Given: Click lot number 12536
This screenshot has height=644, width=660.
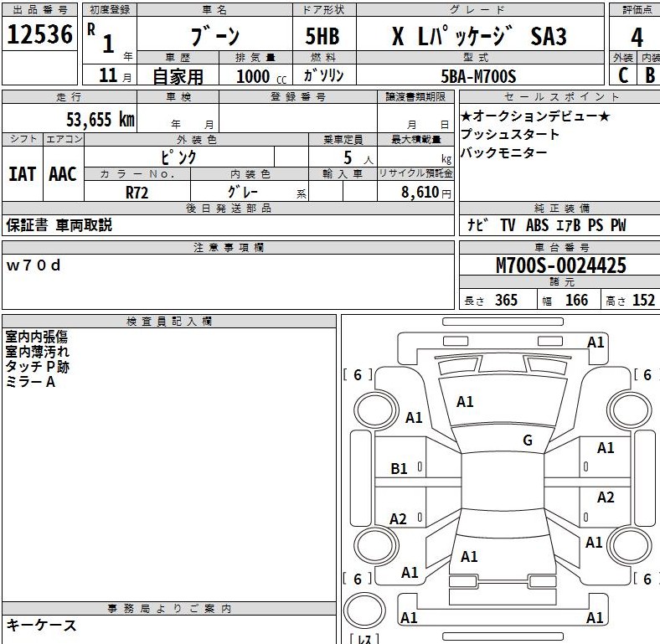Looking at the screenshot, I should 40,34.
